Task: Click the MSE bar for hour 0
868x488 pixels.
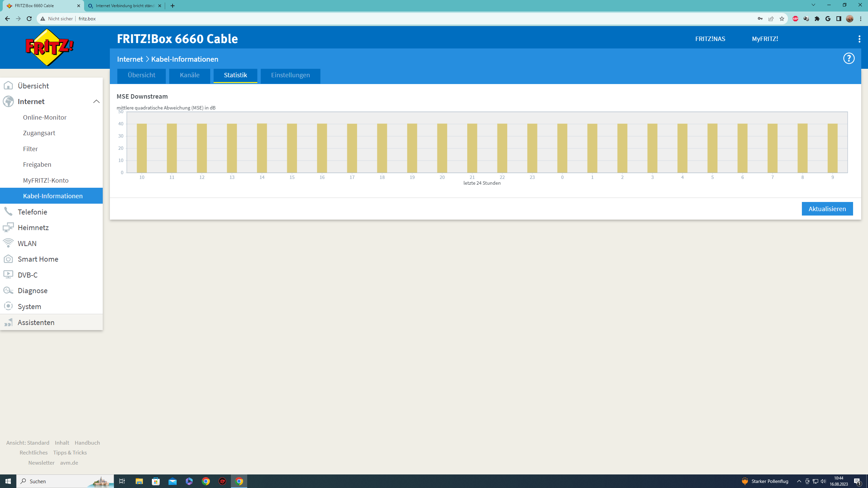Action: [x=562, y=148]
